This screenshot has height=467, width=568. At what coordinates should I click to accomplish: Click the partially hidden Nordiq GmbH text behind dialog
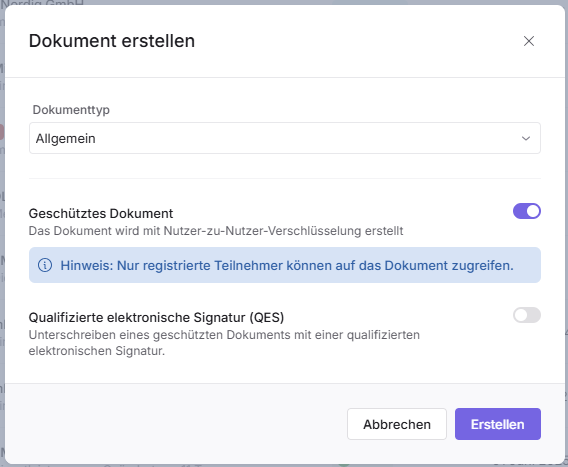coord(42,3)
